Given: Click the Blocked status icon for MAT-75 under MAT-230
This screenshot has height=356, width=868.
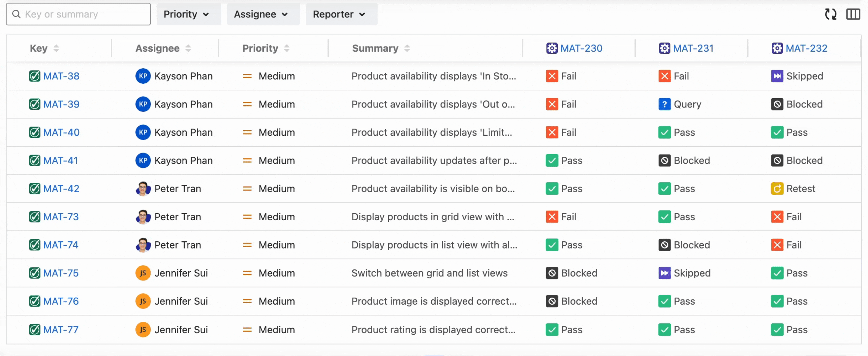Looking at the screenshot, I should click(x=552, y=273).
